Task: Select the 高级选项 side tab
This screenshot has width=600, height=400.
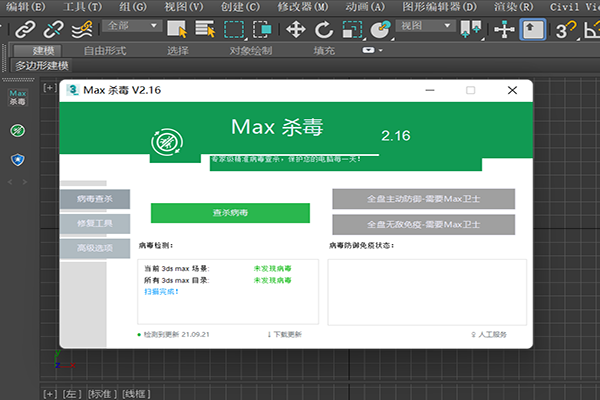Action: click(95, 248)
